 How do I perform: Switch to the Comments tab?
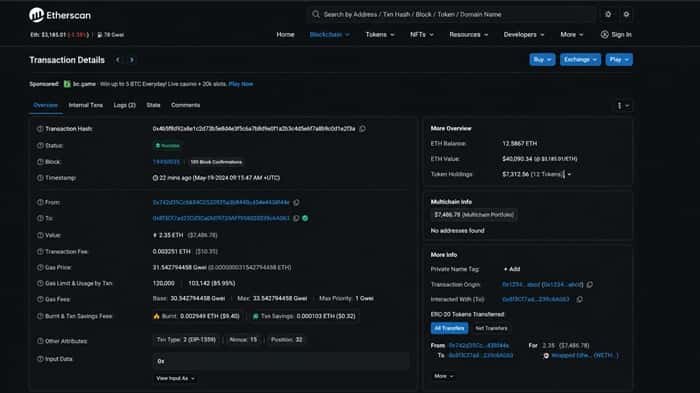[x=185, y=105]
